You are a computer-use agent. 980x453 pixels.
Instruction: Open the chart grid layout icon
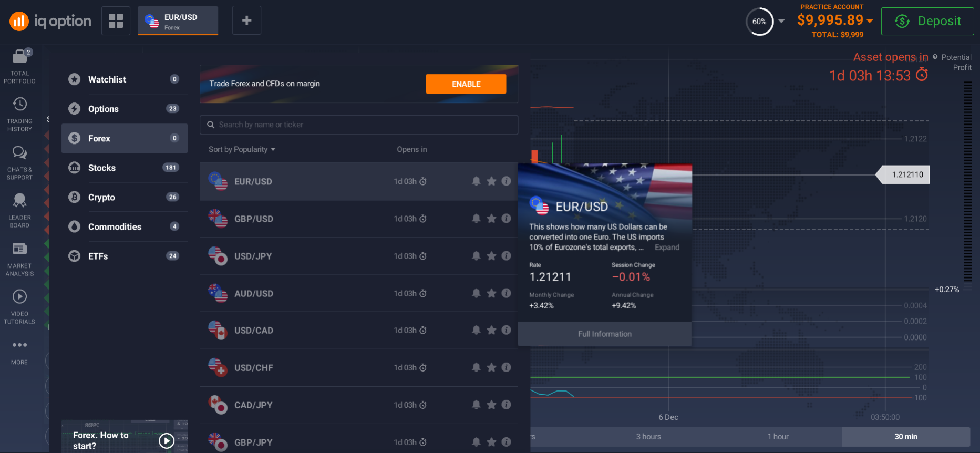[x=116, y=21]
